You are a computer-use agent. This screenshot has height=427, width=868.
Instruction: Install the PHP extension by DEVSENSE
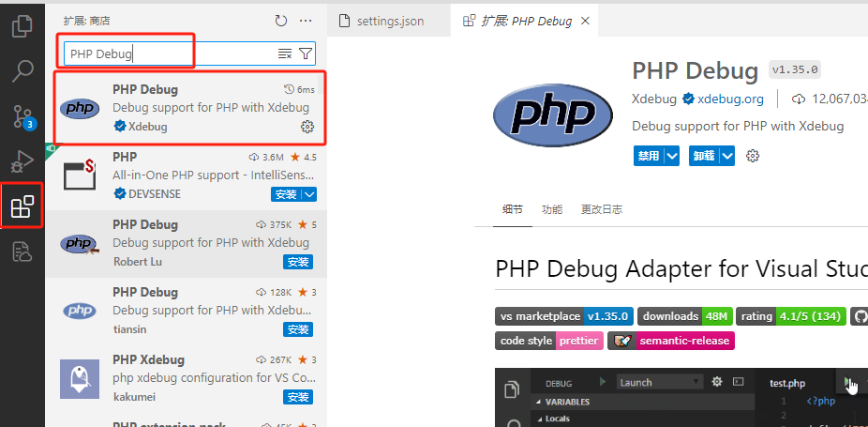tap(286, 194)
